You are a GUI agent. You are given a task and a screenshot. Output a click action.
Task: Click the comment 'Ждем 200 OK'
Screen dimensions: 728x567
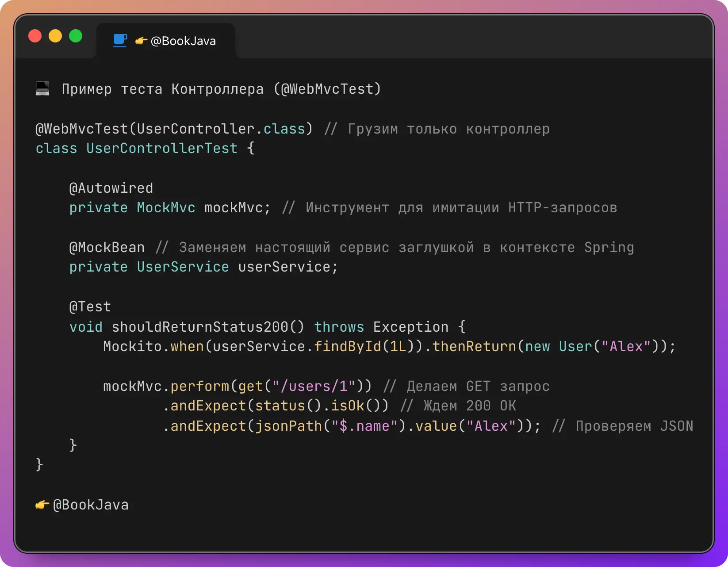tap(470, 406)
